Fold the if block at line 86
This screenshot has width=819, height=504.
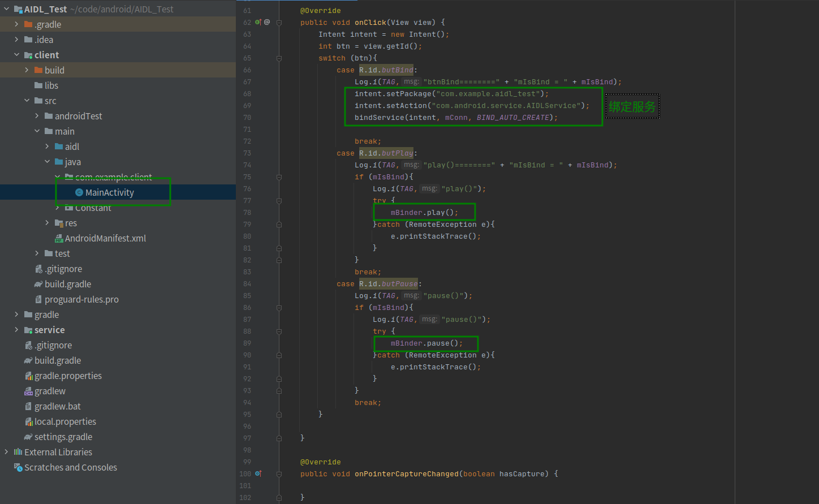[x=279, y=307]
